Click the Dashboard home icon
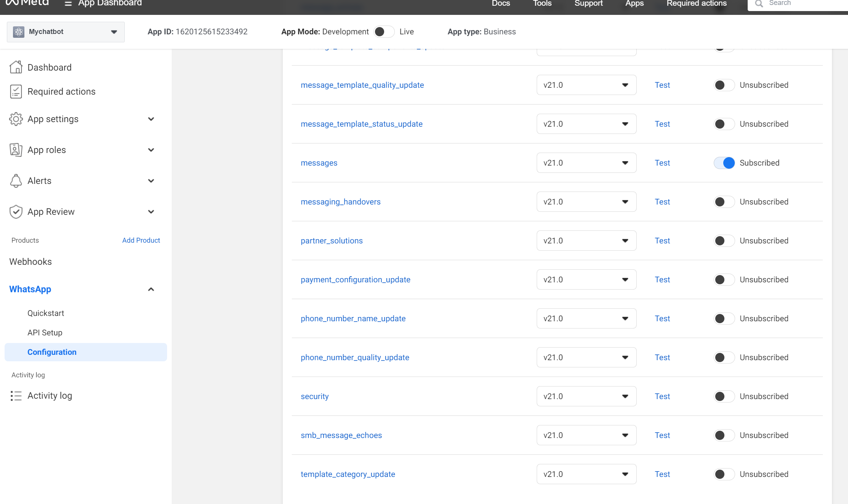Screen dimensions: 848x504 [16, 67]
